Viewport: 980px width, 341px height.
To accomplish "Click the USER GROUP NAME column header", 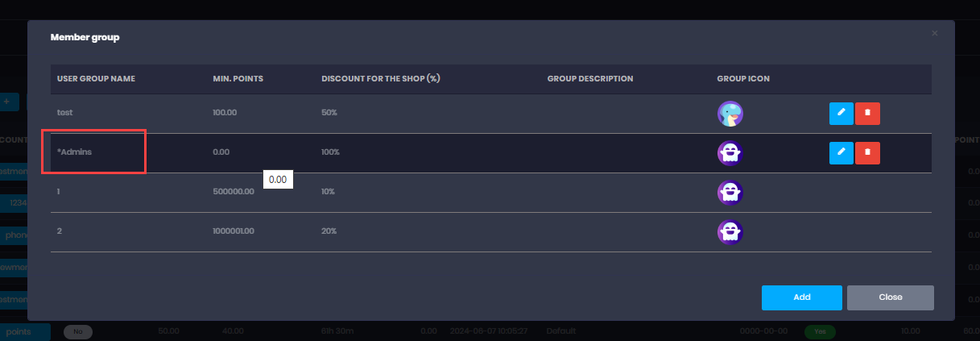I will (96, 79).
